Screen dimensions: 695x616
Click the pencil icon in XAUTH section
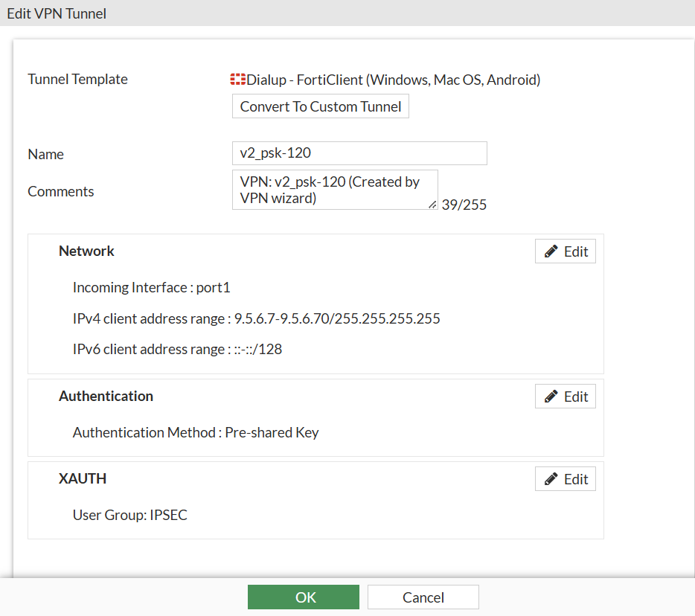(x=551, y=479)
